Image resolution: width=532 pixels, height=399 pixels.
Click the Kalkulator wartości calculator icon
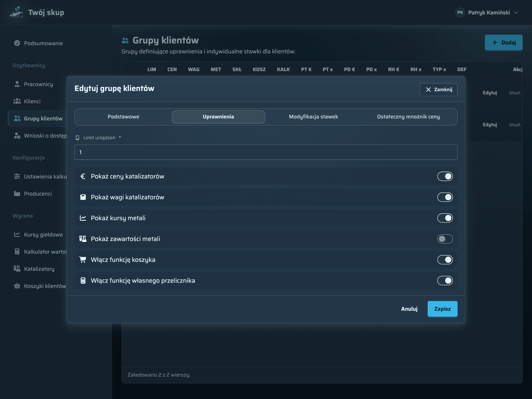(17, 252)
